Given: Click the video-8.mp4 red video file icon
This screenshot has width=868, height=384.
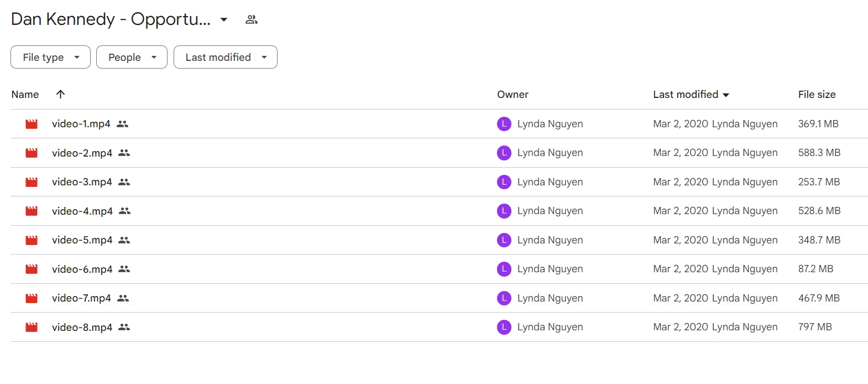Looking at the screenshot, I should (x=32, y=327).
